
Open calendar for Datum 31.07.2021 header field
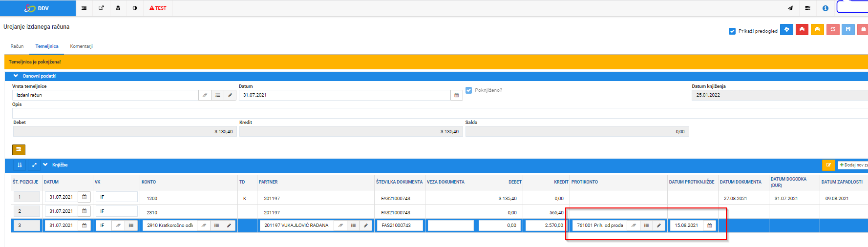point(456,95)
